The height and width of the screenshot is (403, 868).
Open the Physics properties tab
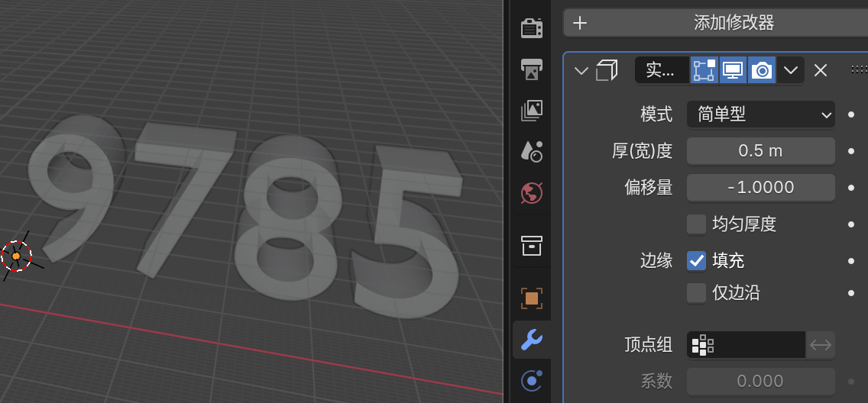pyautogui.click(x=532, y=380)
